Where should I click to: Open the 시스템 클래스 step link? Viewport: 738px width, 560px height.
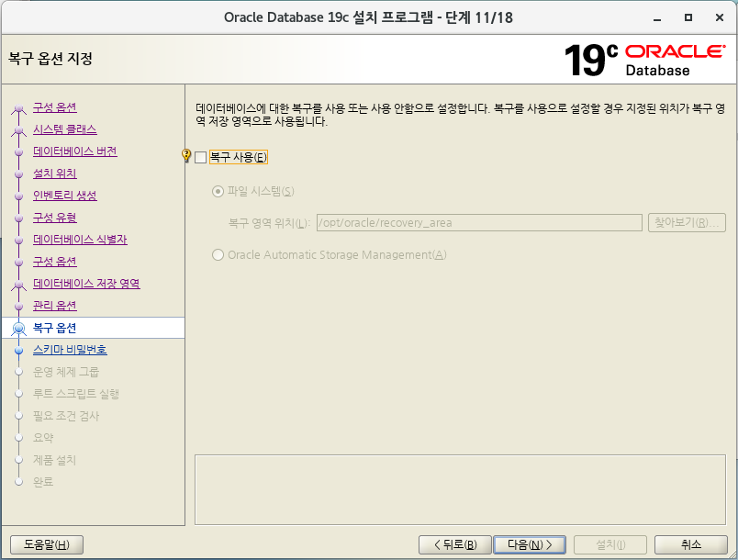[64, 129]
